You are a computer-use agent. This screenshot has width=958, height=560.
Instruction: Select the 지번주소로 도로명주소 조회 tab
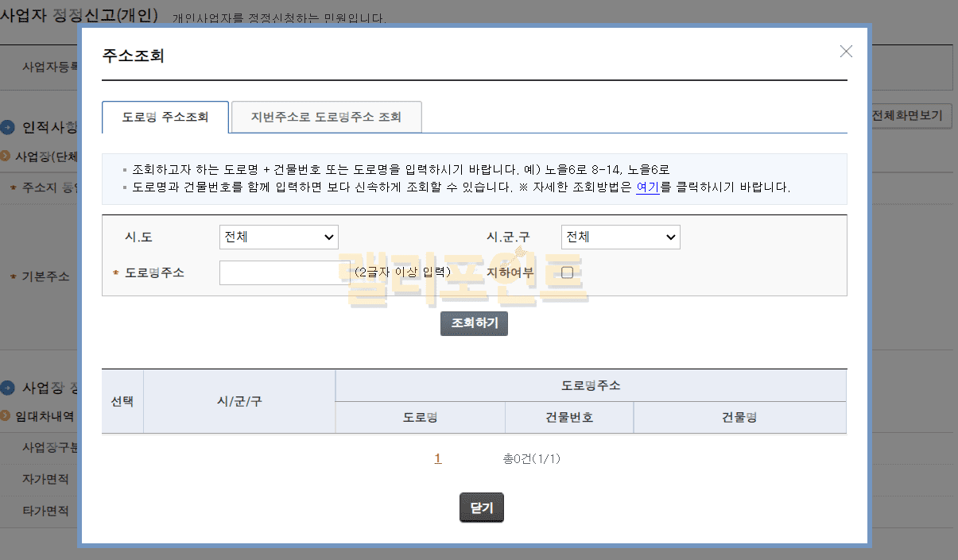(x=326, y=117)
